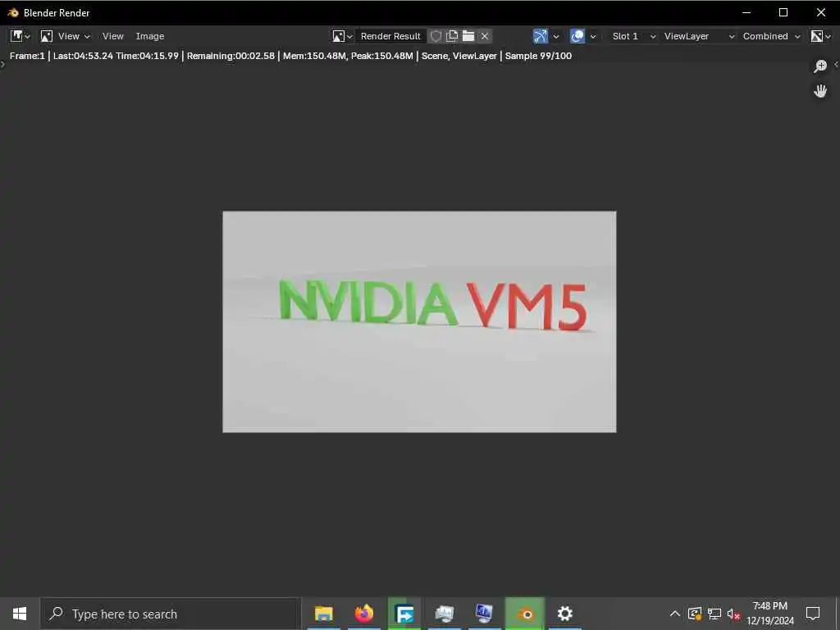Click the new image copy icon
The width and height of the screenshot is (840, 630).
pos(452,36)
